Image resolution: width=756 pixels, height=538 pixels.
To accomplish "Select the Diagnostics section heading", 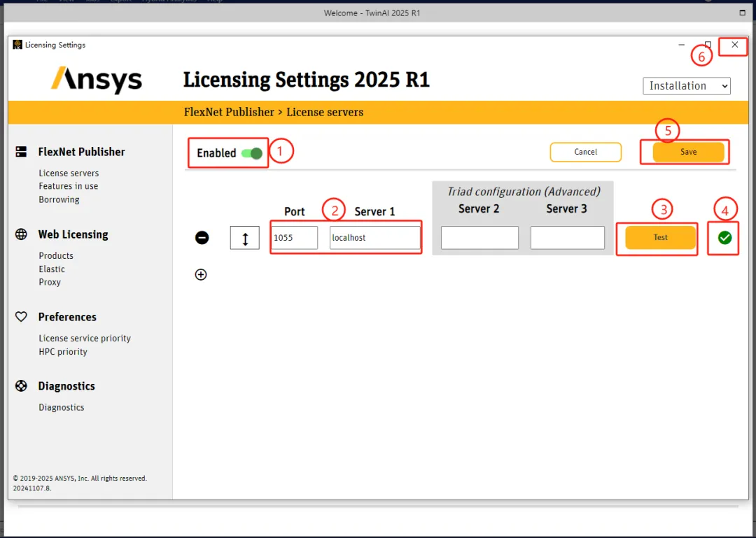I will (x=66, y=386).
